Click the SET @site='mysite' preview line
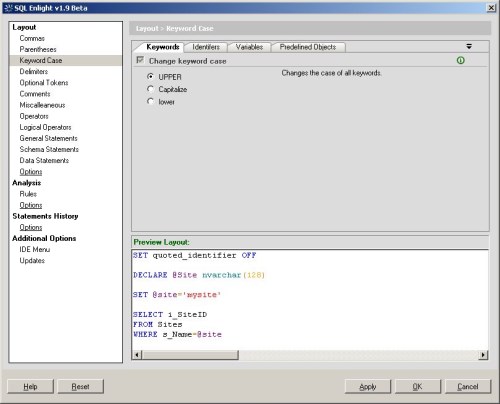This screenshot has height=404, width=500. (x=177, y=295)
